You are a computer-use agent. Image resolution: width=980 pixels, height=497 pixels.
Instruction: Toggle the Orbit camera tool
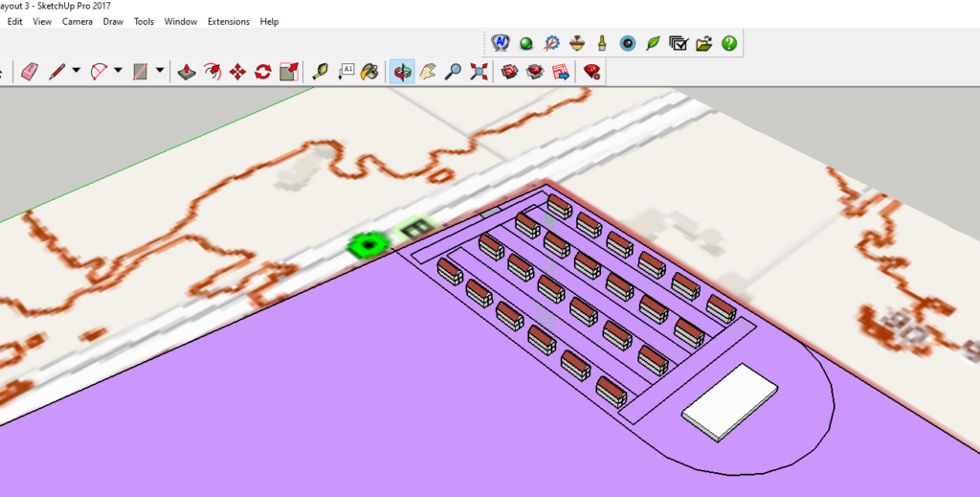tap(402, 72)
